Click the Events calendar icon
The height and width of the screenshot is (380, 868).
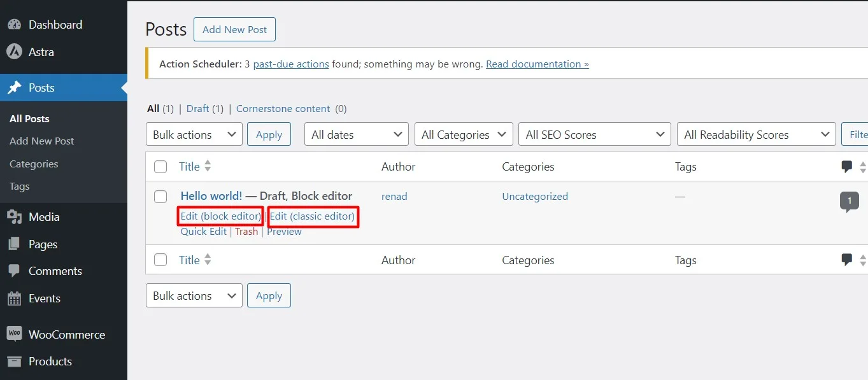pos(14,299)
